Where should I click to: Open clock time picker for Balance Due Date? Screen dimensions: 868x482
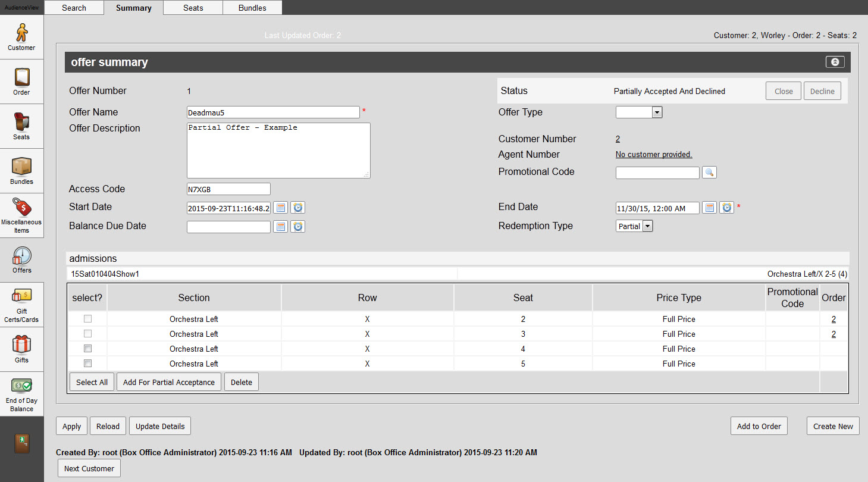[x=298, y=227]
